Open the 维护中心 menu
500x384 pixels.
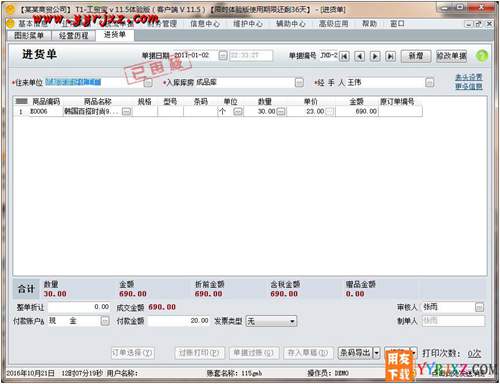[248, 24]
